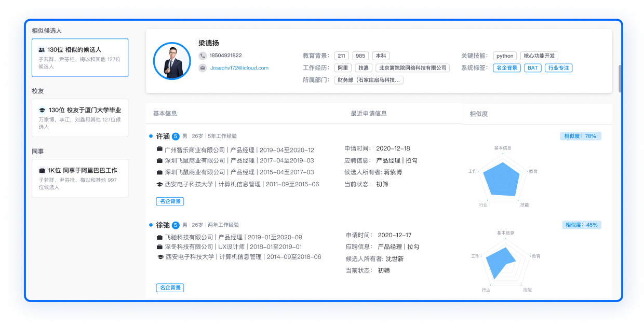Click the graduation cap icon in 校友 card
The height and width of the screenshot is (328, 644).
[x=42, y=110]
